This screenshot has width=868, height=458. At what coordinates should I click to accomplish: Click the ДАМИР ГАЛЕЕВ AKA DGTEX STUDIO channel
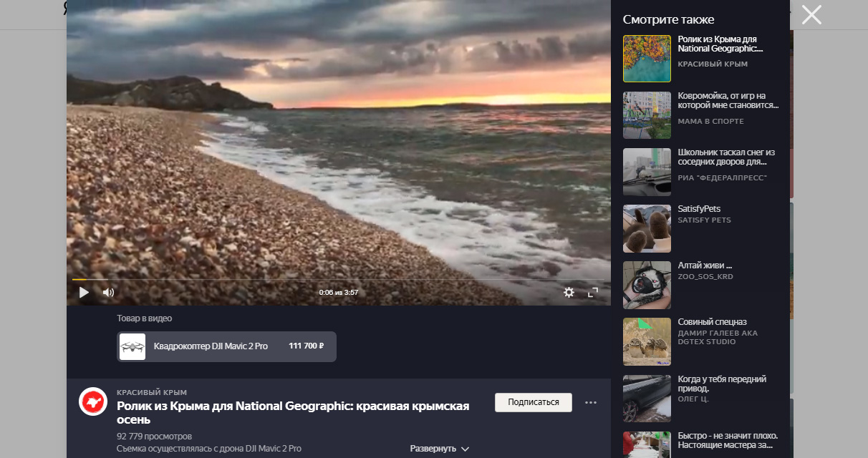(x=718, y=337)
